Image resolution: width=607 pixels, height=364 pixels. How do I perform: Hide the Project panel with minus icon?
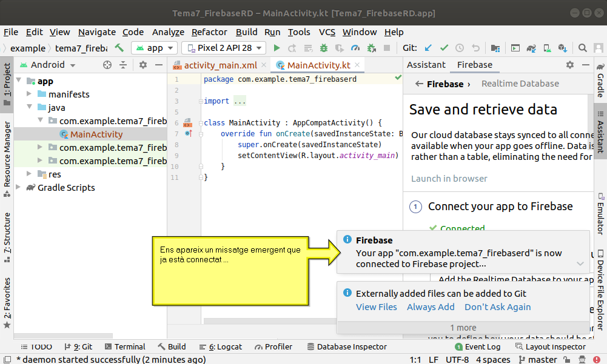coord(159,65)
